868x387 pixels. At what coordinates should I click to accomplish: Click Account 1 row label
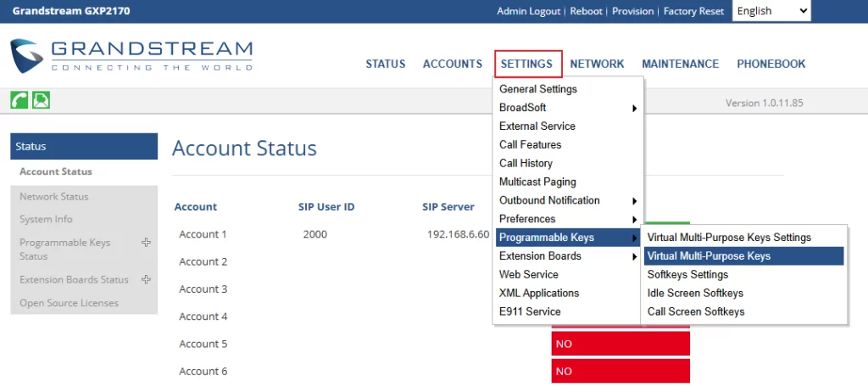203,234
